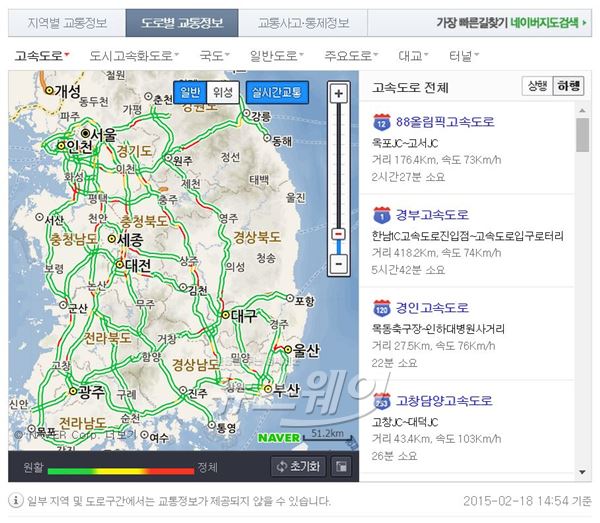Open 경인고속도로 link
This screenshot has height=523, width=600.
[432, 308]
